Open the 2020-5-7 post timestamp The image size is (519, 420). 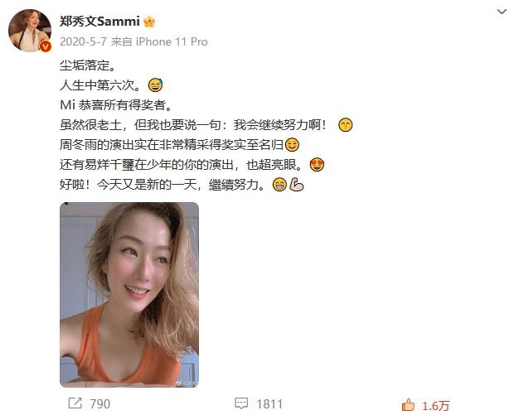[x=83, y=41]
